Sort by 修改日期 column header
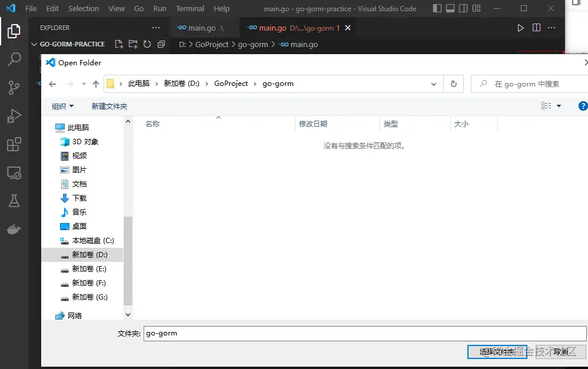Viewport: 588px width, 369px height. click(313, 124)
